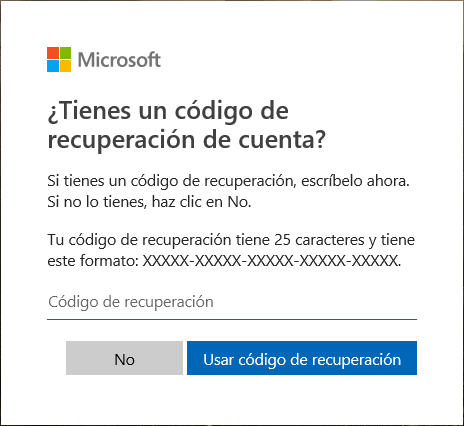Click the placeholder text Código de recuperación
The width and height of the screenshot is (464, 426).
[131, 302]
